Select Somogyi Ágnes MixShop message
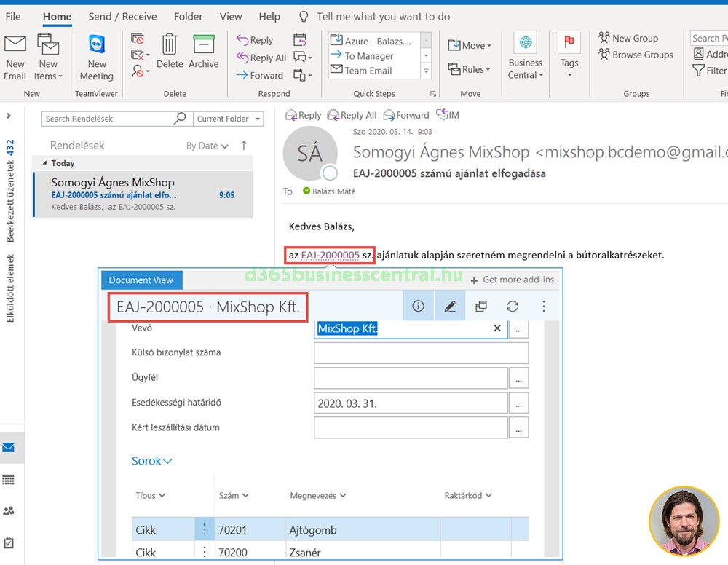 [x=143, y=194]
